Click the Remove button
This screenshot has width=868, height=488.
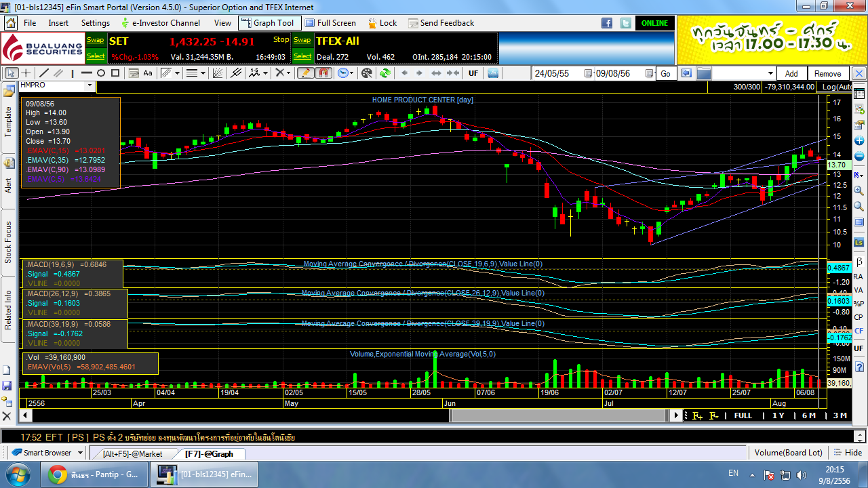coord(827,73)
